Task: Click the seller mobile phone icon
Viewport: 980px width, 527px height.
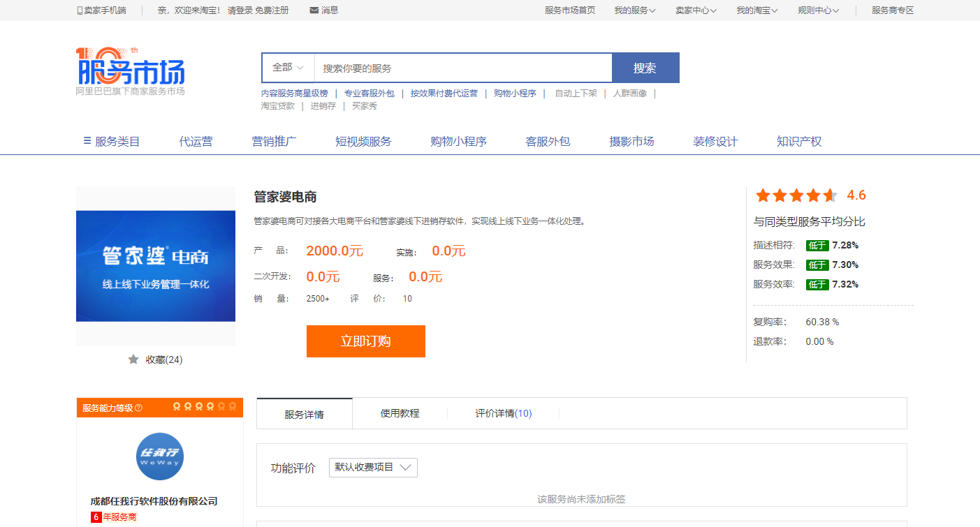Action: pyautogui.click(x=80, y=10)
